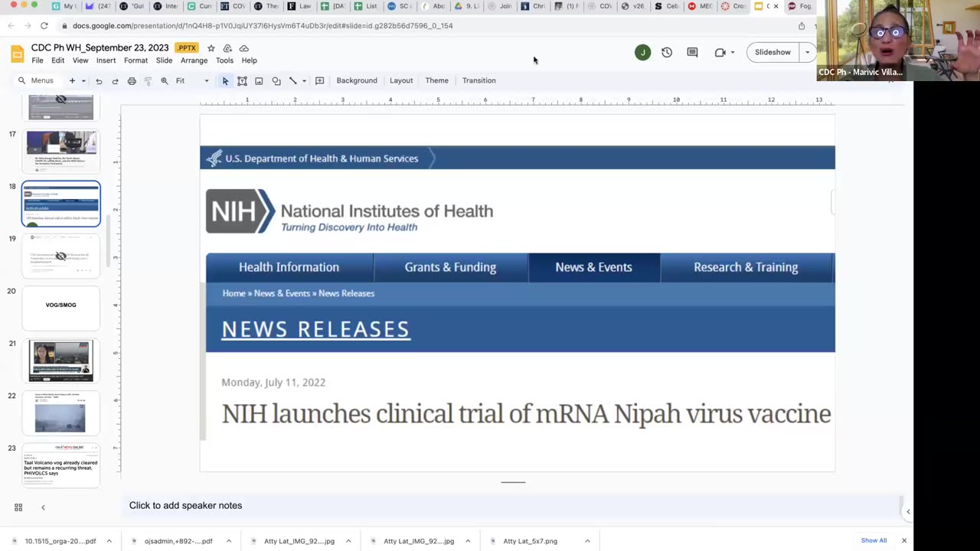Select Taal Volcano slide 23 thumbnail

coord(61,465)
